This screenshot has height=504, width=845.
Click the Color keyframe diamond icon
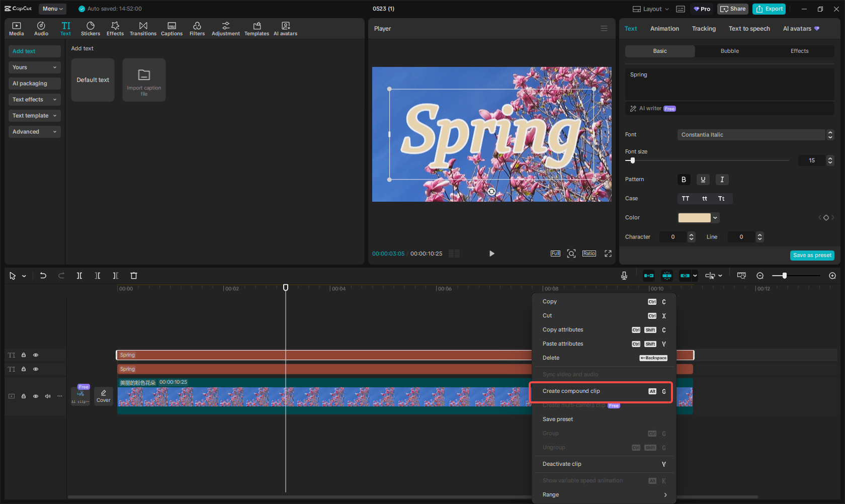pos(826,218)
